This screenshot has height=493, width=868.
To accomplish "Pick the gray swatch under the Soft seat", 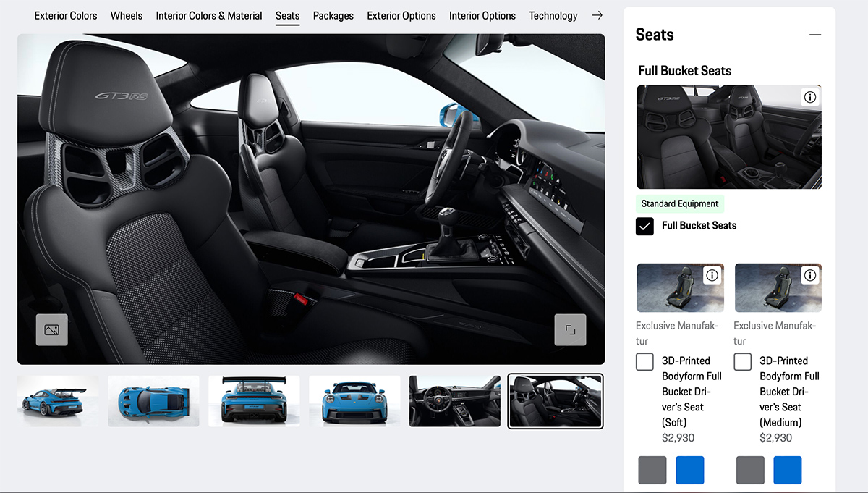I will click(x=652, y=470).
